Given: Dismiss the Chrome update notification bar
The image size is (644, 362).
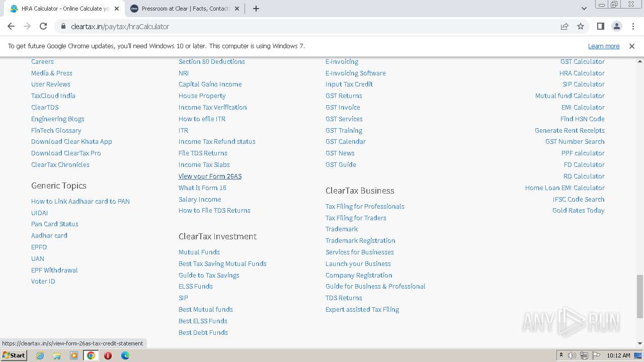Looking at the screenshot, I should pyautogui.click(x=631, y=46).
